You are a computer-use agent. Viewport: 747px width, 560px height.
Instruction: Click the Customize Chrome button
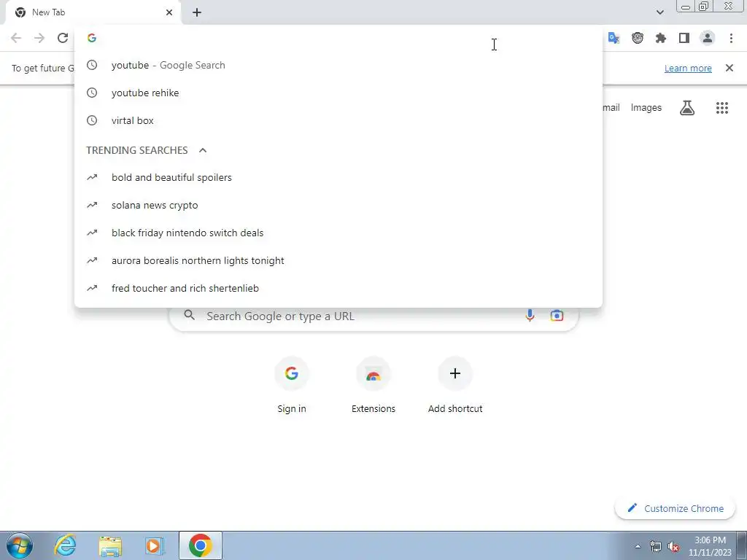click(675, 508)
